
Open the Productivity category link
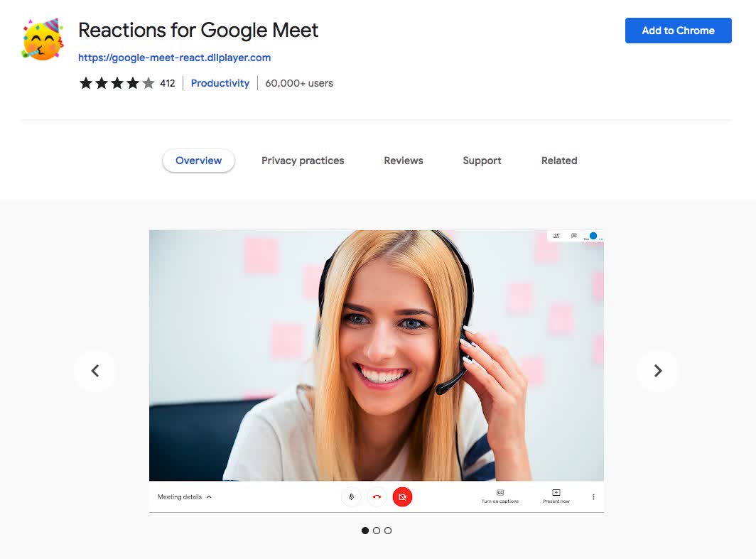coord(220,83)
